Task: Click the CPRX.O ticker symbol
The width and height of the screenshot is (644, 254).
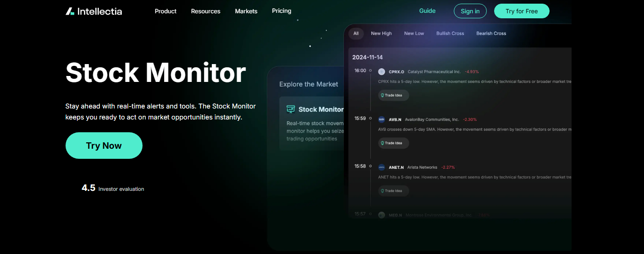Action: [x=396, y=72]
